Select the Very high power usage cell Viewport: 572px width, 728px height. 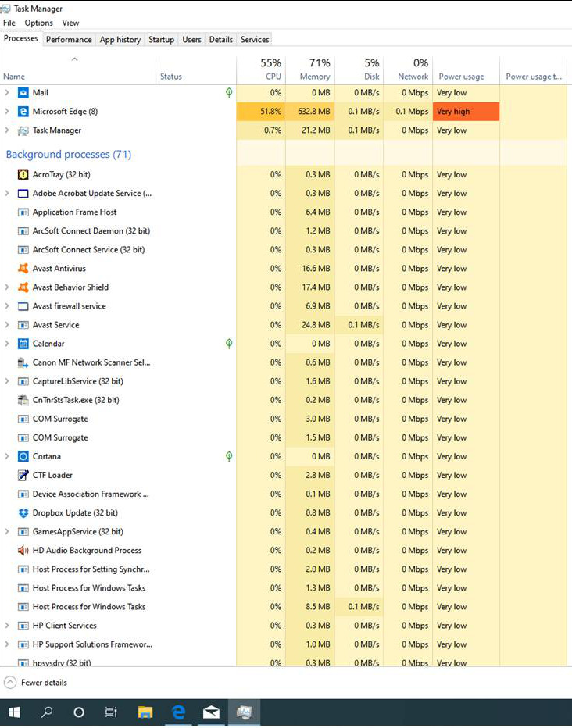click(x=467, y=112)
